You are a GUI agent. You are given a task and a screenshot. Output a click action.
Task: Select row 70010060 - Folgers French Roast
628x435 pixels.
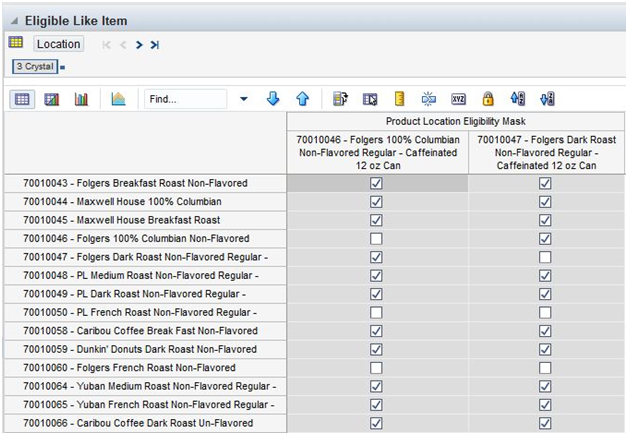pos(145,368)
